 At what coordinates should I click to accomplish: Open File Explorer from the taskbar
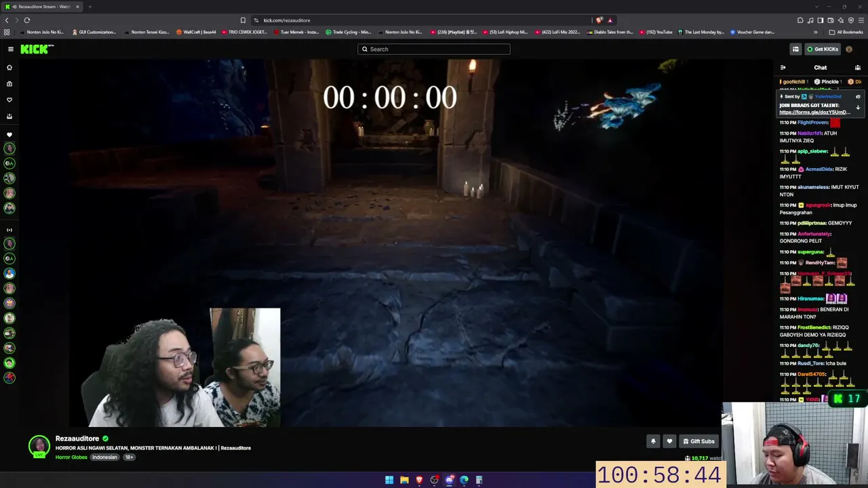[404, 480]
